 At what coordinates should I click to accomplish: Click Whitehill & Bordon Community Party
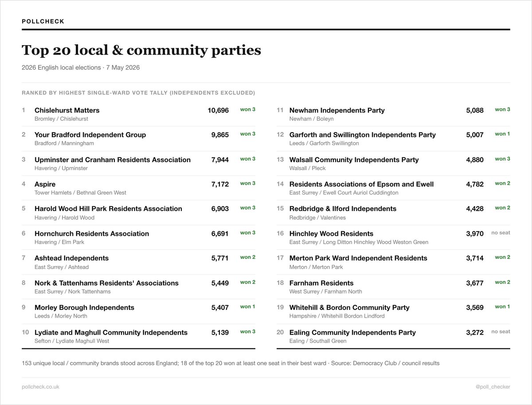tap(349, 308)
